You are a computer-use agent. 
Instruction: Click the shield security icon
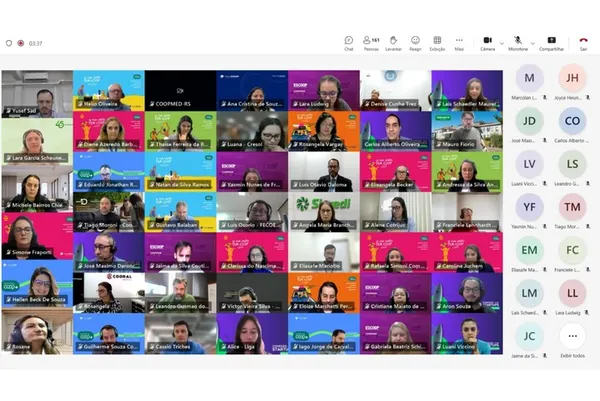pyautogui.click(x=9, y=44)
